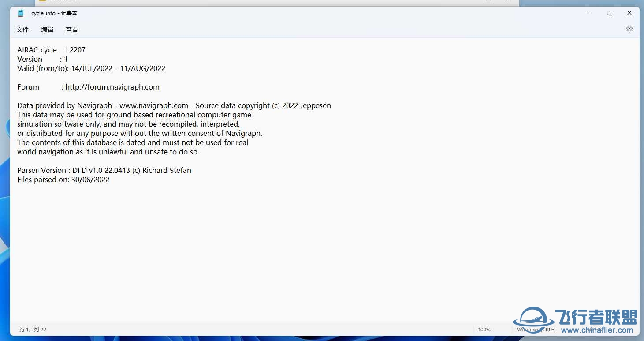
Task: Maximize the cycle_info Notepad window
Action: (609, 13)
